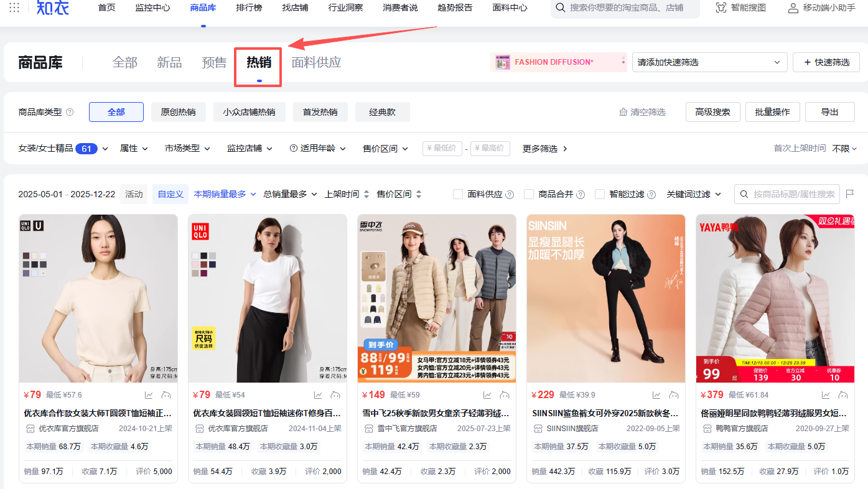Open the SIINSIIN 鲨鱼裤 product image
Image resolution: width=868 pixels, height=489 pixels.
pos(606,299)
